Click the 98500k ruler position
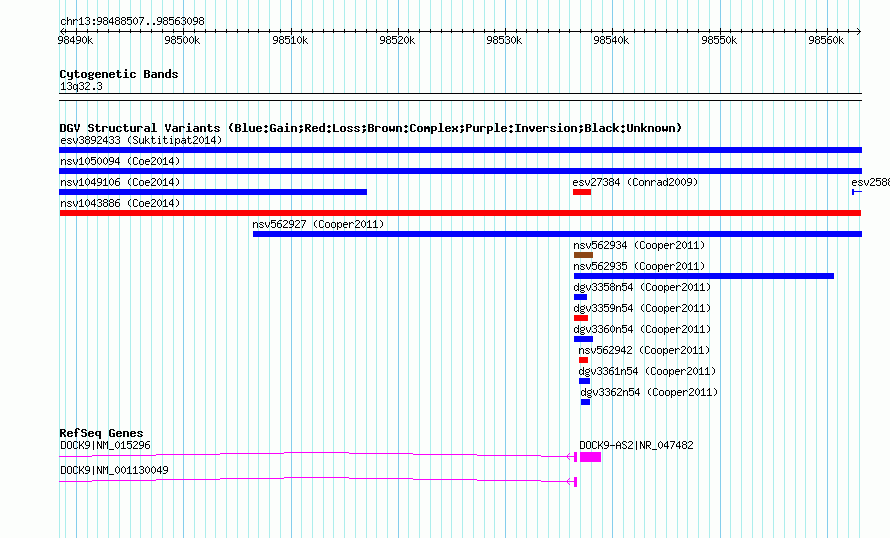The height and width of the screenshot is (538, 890). point(182,40)
